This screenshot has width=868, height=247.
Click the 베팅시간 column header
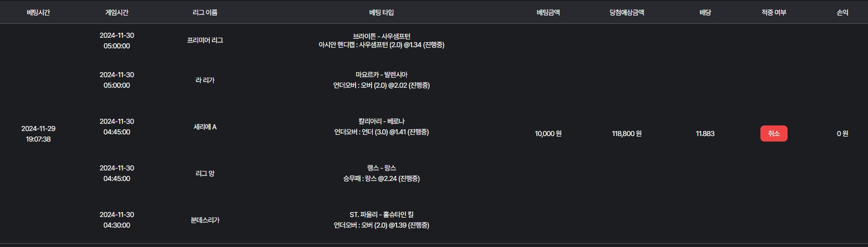click(x=38, y=12)
